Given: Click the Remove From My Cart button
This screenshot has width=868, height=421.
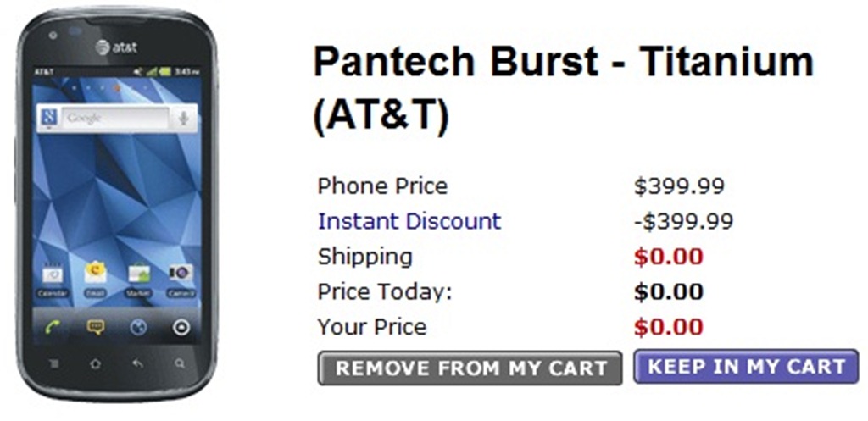Looking at the screenshot, I should tap(470, 368).
